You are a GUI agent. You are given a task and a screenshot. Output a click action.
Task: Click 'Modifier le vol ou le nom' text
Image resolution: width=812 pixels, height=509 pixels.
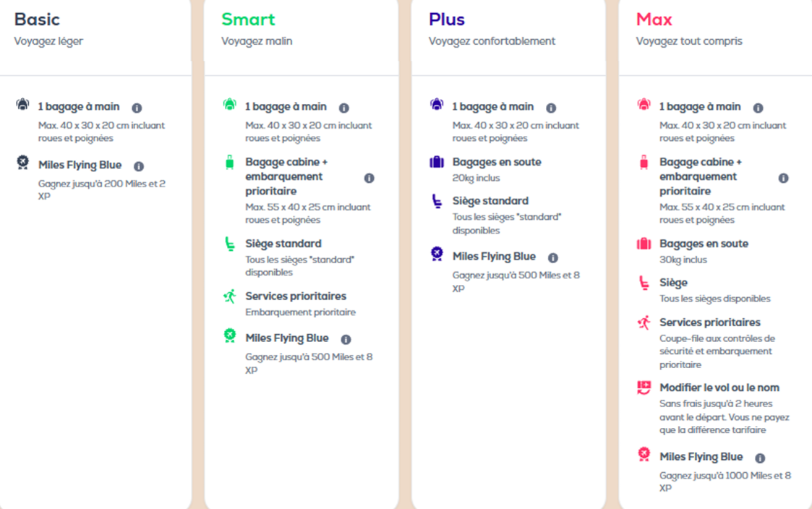(719, 388)
